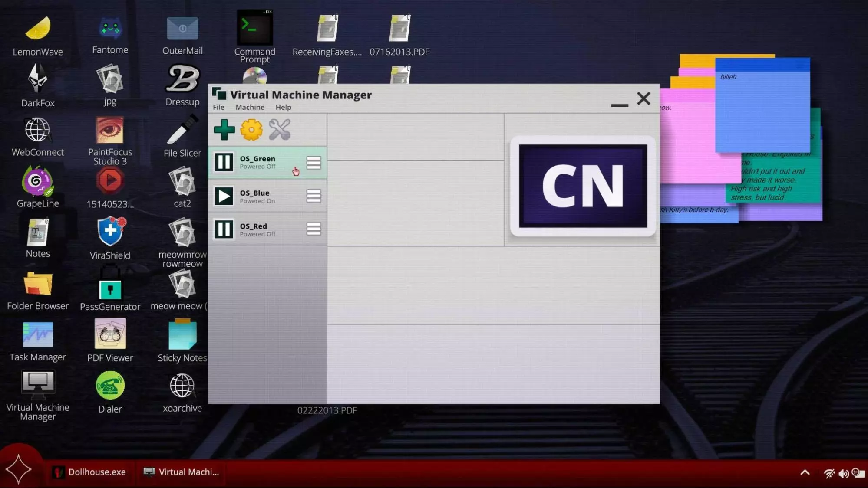This screenshot has height=488, width=868.
Task: Toggle power state button for OS_Green
Action: (x=224, y=162)
